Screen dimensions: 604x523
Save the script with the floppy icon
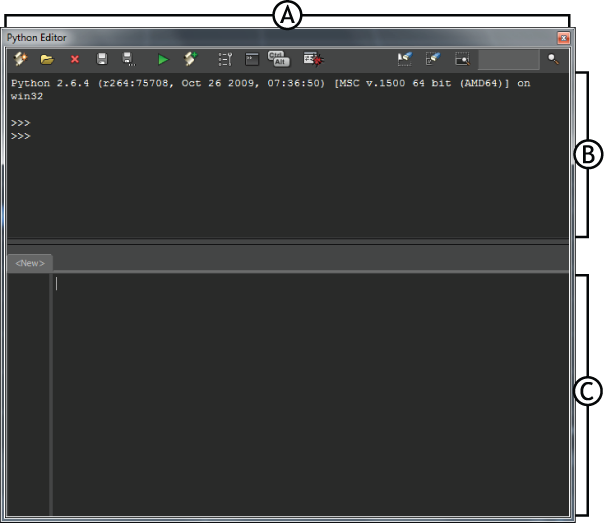[x=102, y=59]
